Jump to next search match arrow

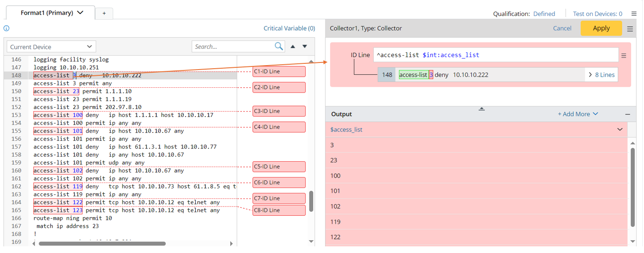(x=305, y=47)
